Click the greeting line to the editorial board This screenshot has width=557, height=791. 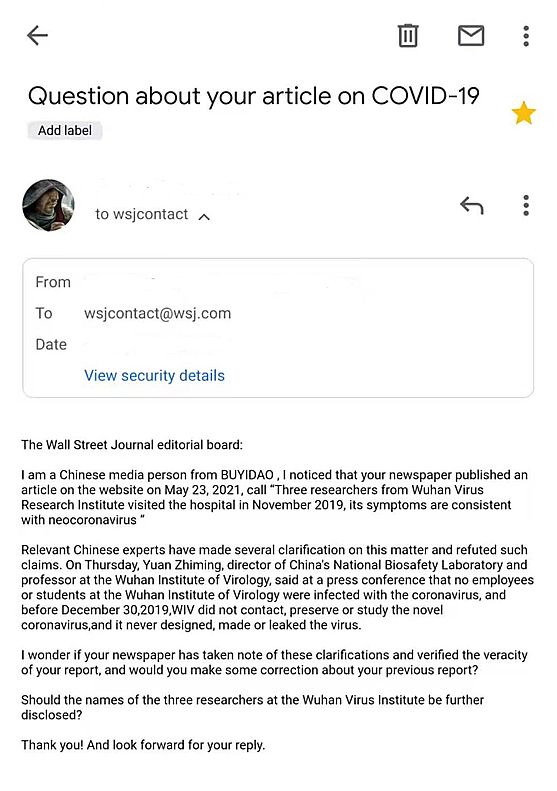click(132, 445)
